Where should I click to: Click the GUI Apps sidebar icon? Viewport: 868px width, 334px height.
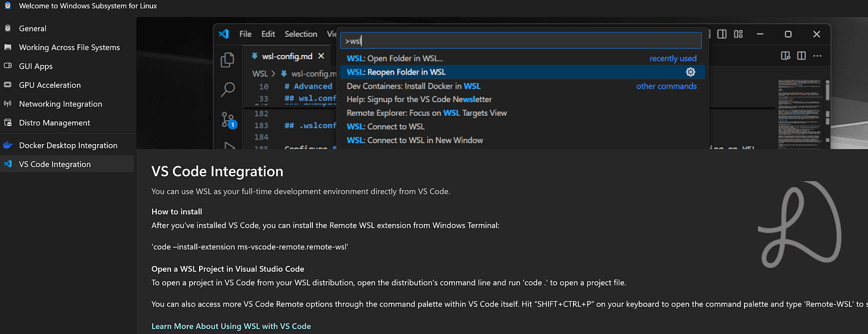tap(8, 66)
